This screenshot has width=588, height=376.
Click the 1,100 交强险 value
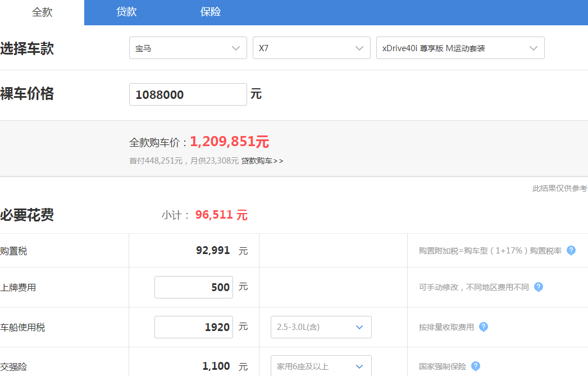216,366
